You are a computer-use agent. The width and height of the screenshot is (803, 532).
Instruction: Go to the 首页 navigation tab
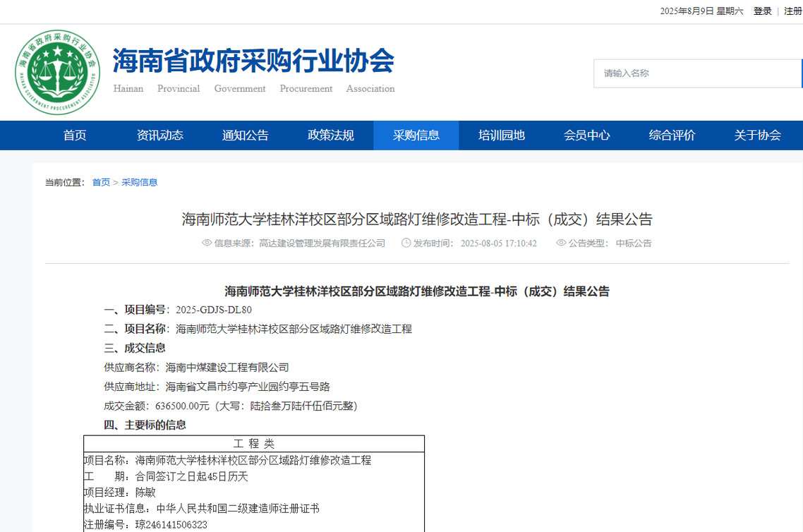(x=75, y=135)
